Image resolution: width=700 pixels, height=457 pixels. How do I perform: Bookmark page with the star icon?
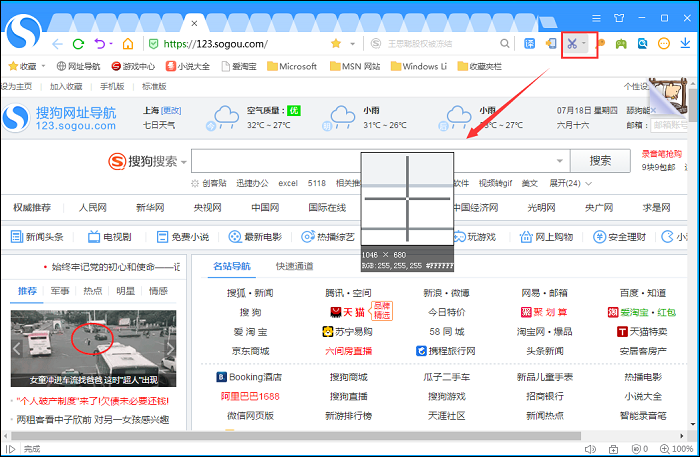(336, 43)
